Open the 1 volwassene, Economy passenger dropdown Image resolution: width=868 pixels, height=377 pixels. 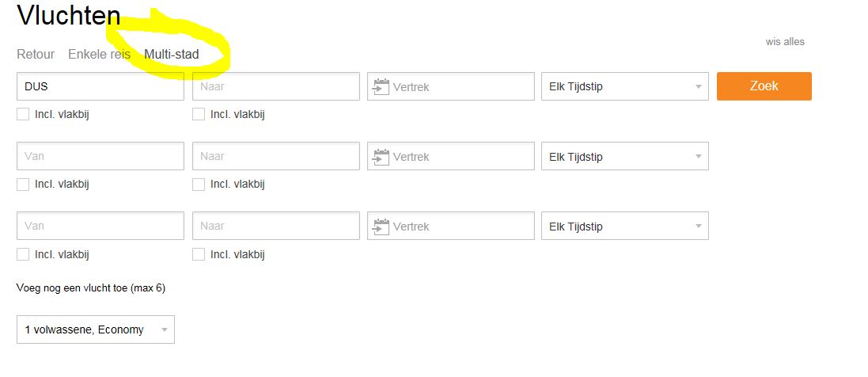[x=95, y=329]
